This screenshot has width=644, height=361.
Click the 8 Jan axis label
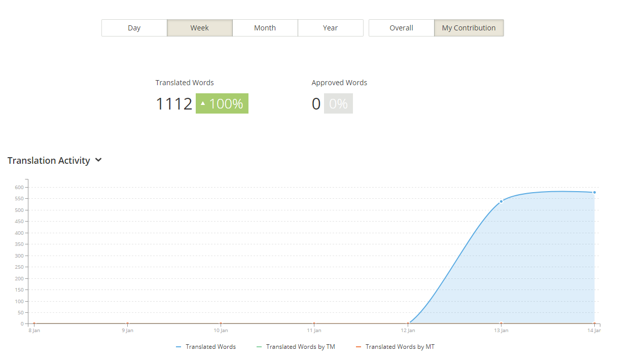click(34, 331)
